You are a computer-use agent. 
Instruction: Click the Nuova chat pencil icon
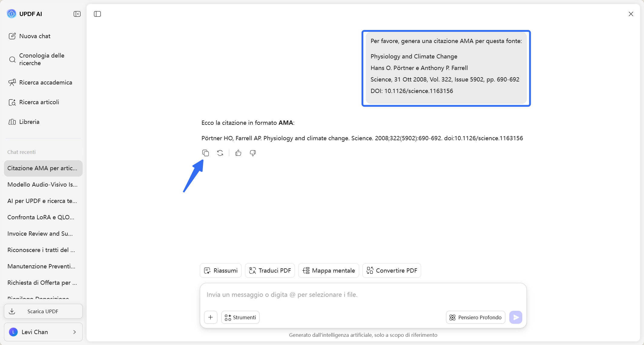12,36
